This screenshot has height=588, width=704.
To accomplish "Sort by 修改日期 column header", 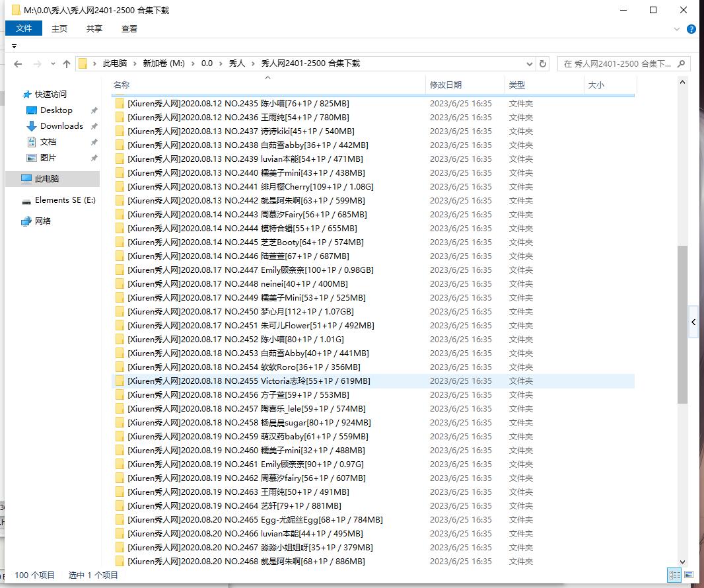I will point(465,85).
